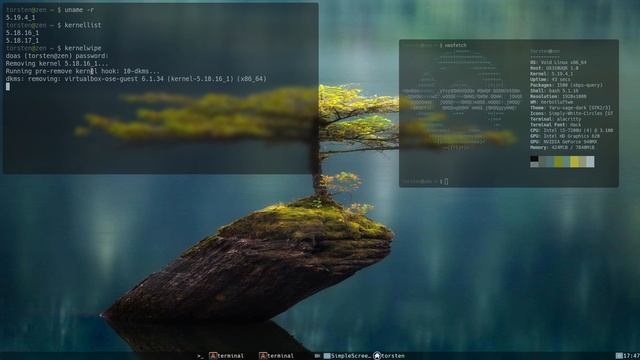The width and height of the screenshot is (640, 360).
Task: Click the launcher prompt icon in the bottom panel
Action: coord(200,356)
